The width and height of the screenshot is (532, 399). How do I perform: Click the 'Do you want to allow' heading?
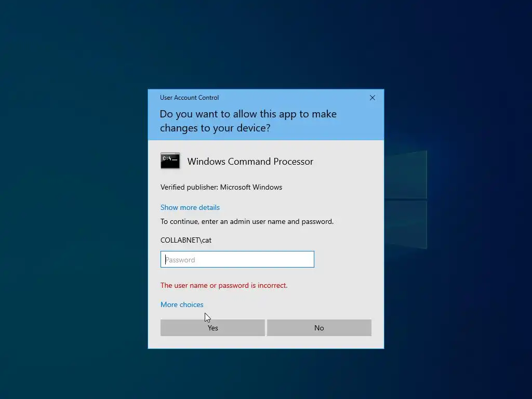(x=248, y=121)
